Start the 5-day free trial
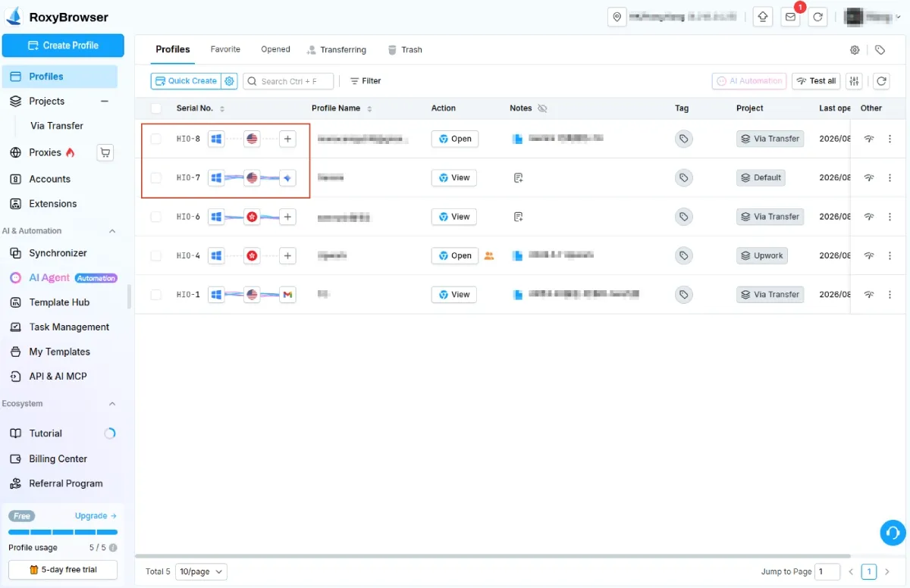This screenshot has height=588, width=910. pos(63,570)
